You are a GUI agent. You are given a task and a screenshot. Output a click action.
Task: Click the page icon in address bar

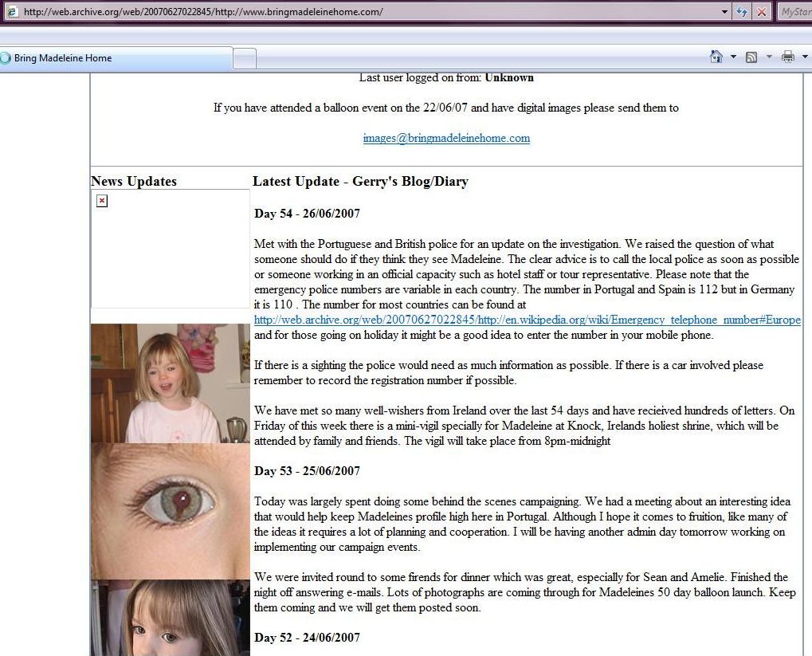tap(12, 12)
